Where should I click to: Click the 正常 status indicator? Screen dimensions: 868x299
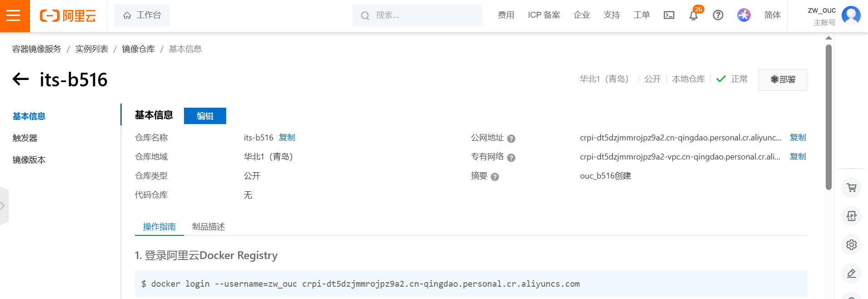(732, 79)
